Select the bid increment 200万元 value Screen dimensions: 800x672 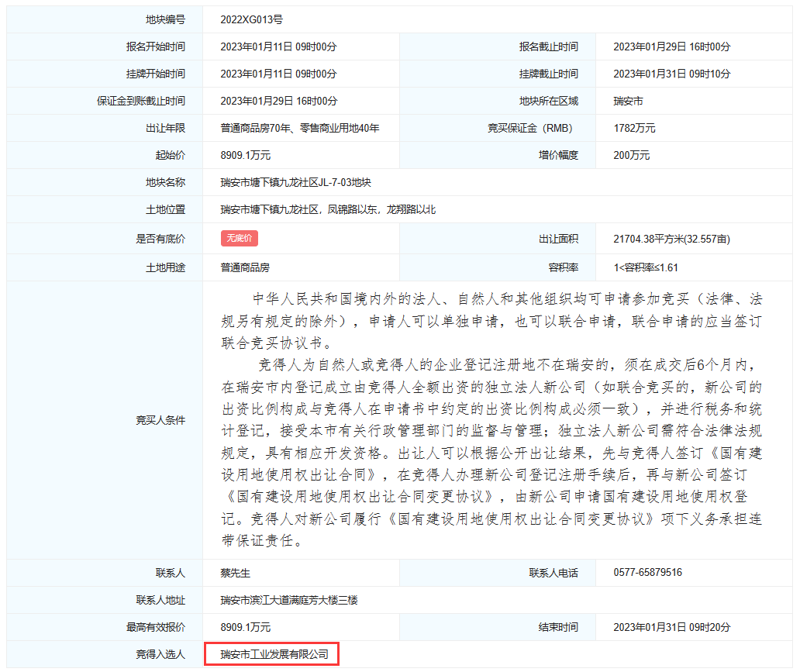[x=631, y=155]
